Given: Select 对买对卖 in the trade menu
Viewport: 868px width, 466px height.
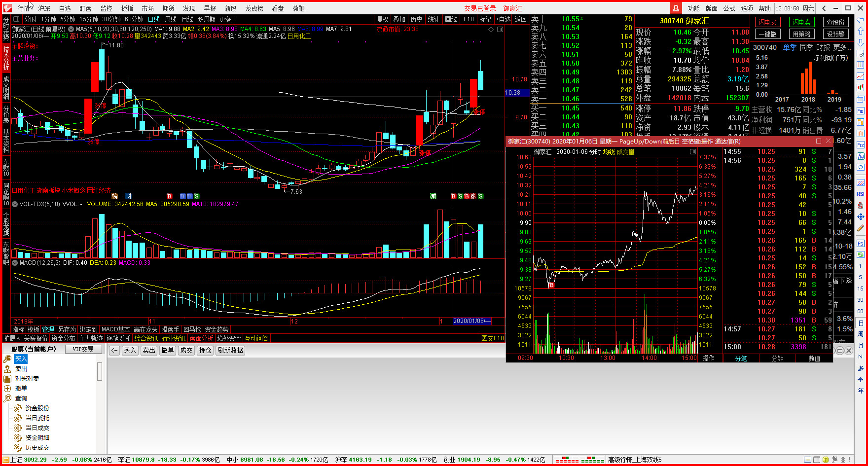Looking at the screenshot, I should click(27, 379).
